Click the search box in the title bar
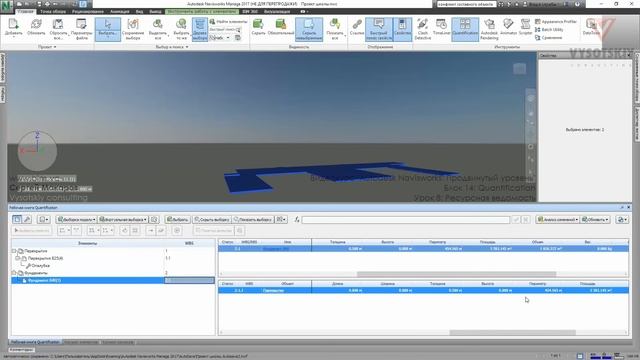 pos(466,4)
